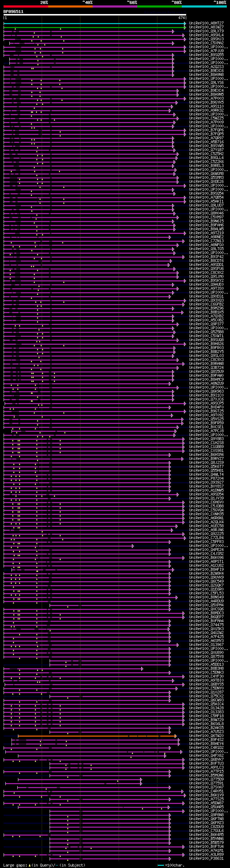Open hit UniRef100_A3LR89
This screenshot has width=230, height=868.
[x=206, y=855]
